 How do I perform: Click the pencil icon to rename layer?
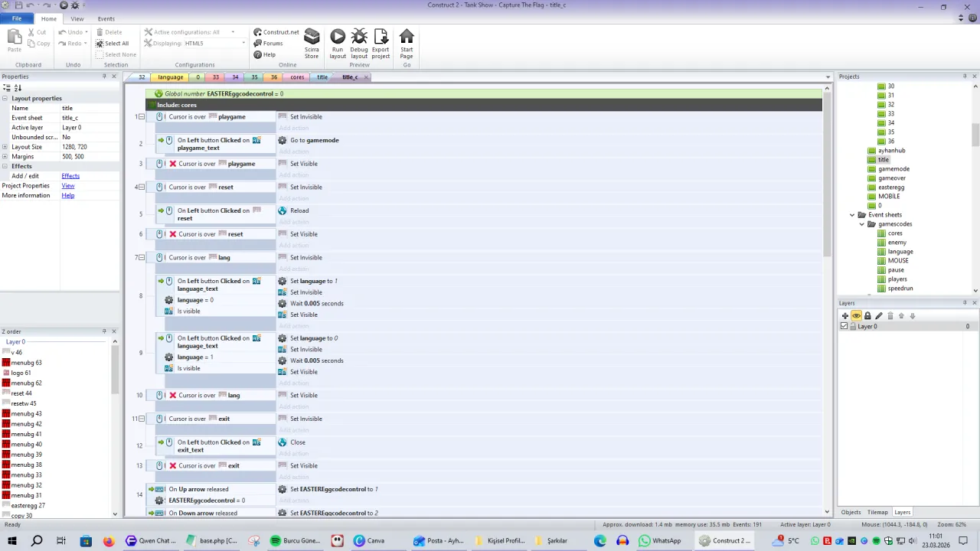(x=879, y=315)
